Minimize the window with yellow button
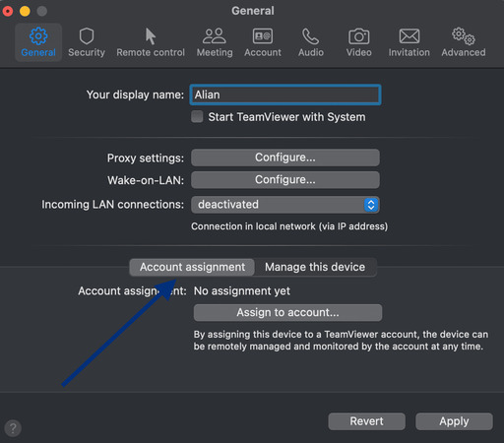The height and width of the screenshot is (443, 504). point(25,11)
